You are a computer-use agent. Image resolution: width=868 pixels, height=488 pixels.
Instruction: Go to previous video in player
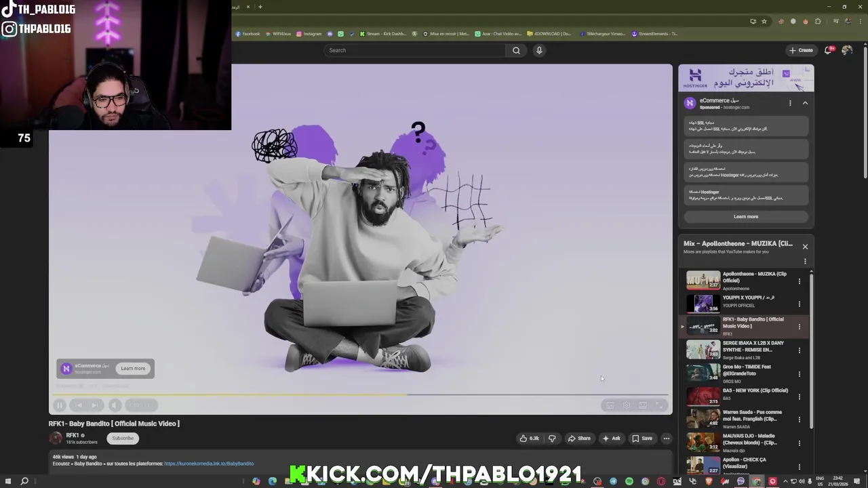(x=78, y=405)
